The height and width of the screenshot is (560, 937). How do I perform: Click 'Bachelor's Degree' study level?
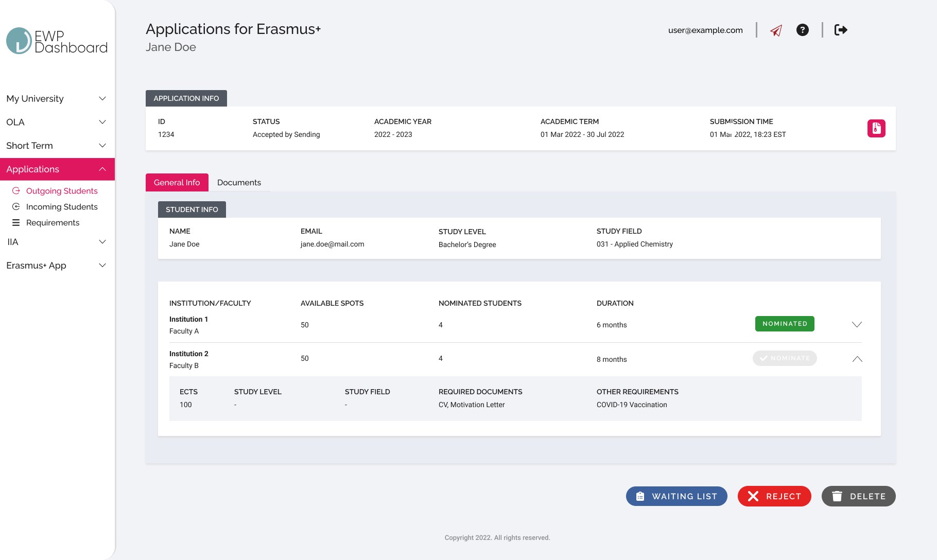pos(467,244)
